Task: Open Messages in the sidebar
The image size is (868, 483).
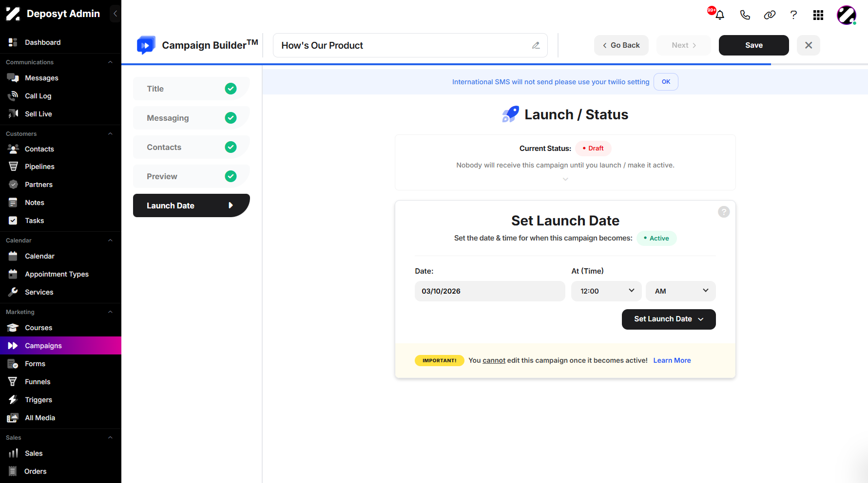Action: 60,78
